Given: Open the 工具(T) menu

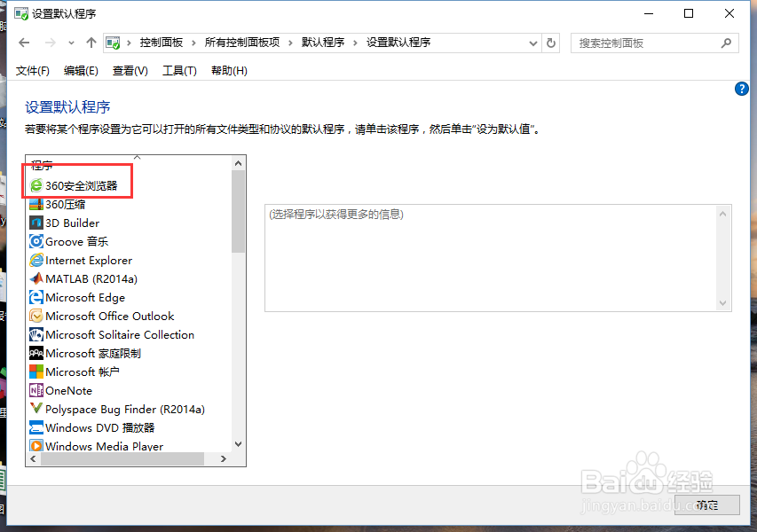Looking at the screenshot, I should 179,71.
